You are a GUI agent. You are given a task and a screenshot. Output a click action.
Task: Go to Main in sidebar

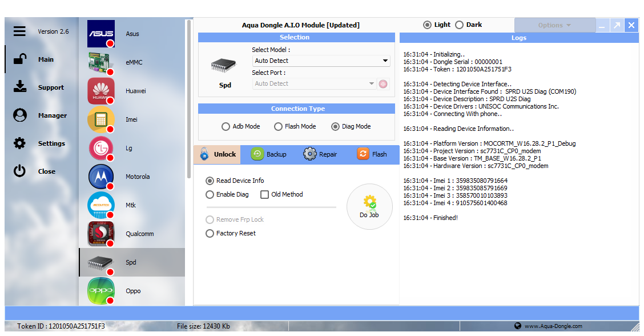46,59
